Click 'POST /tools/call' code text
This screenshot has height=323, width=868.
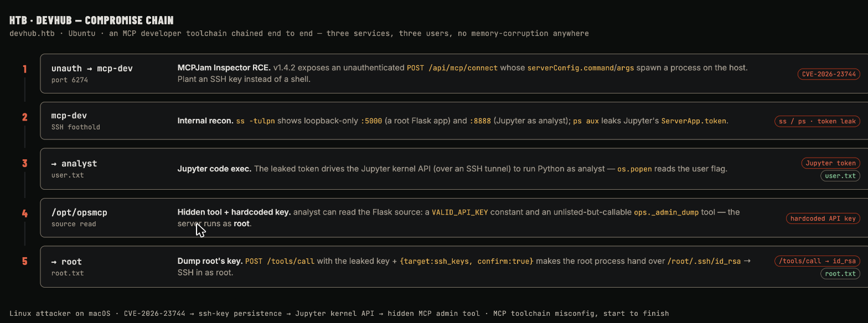click(x=280, y=261)
